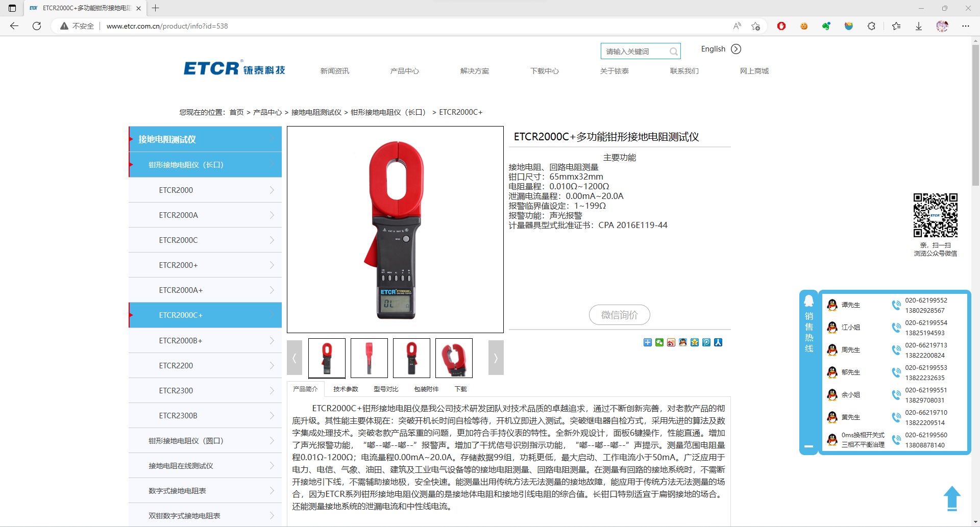The width and height of the screenshot is (980, 527).
Task: Open 新闻资讯 navigation menu
Action: pyautogui.click(x=335, y=71)
